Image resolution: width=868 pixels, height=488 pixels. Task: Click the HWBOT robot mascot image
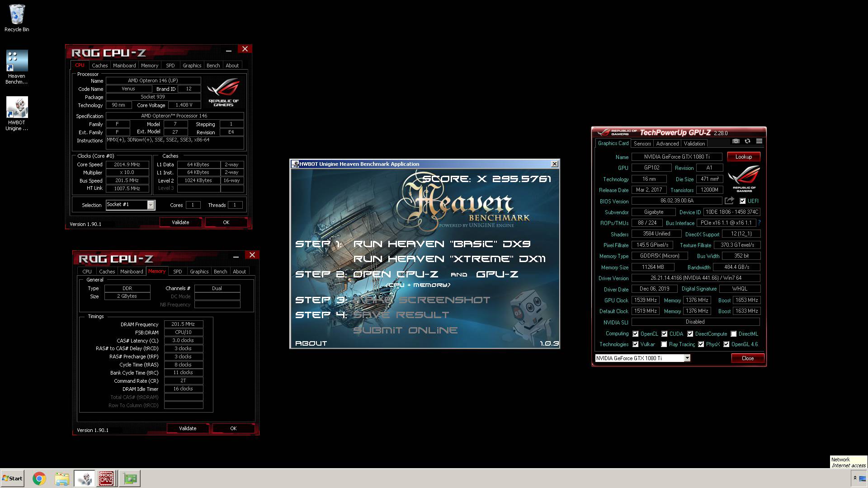click(530, 316)
